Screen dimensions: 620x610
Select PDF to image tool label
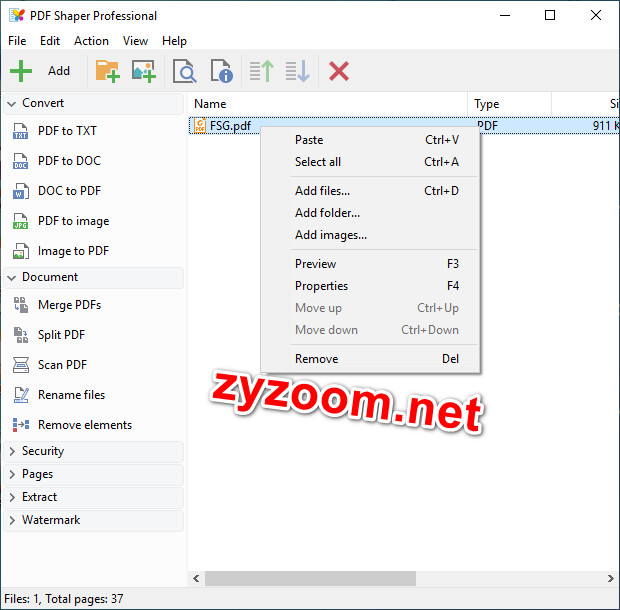[x=74, y=221]
